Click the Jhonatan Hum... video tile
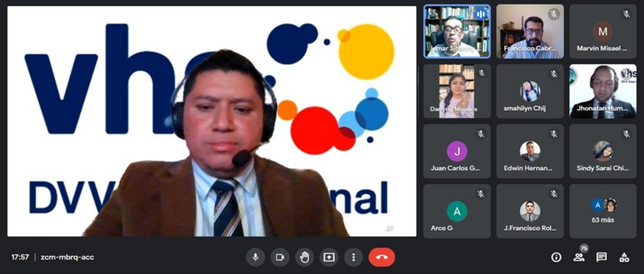The width and height of the screenshot is (644, 274). [603, 91]
